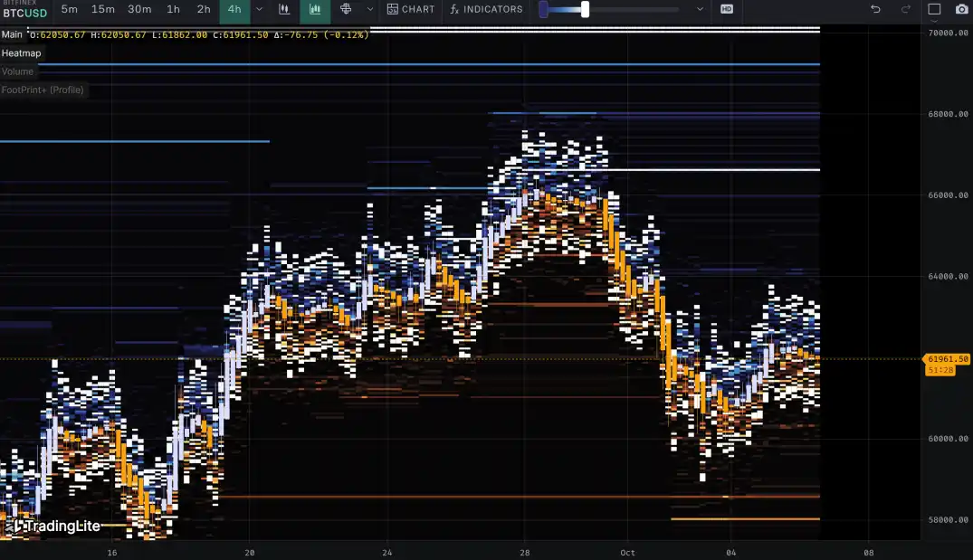This screenshot has height=560, width=973.
Task: Toggle HD heatmap mode
Action: pyautogui.click(x=727, y=9)
